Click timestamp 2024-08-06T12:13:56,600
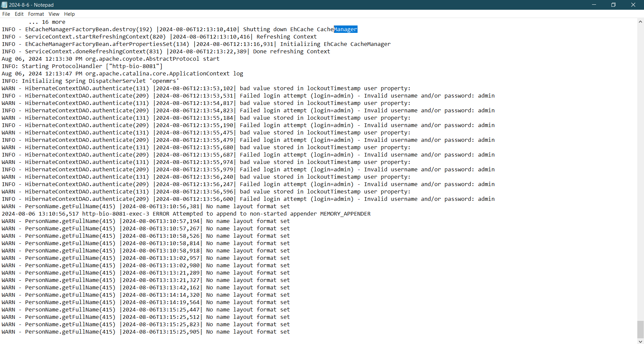 click(195, 199)
